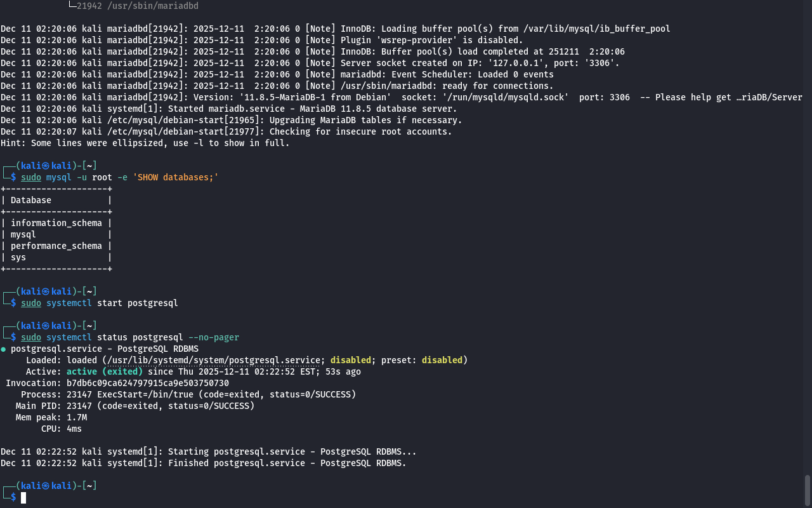
Task: Click the symbol between kali names in bottom prompt
Action: (46, 486)
